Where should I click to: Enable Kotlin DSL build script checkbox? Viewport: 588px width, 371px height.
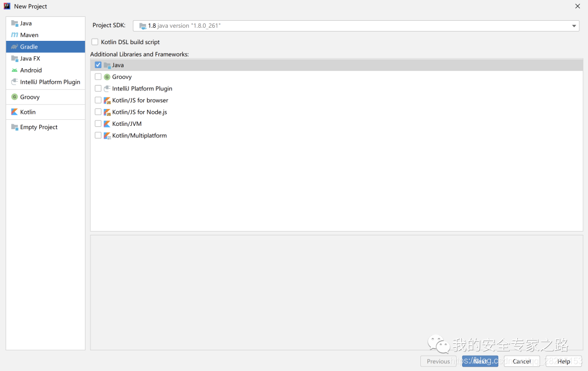[95, 42]
